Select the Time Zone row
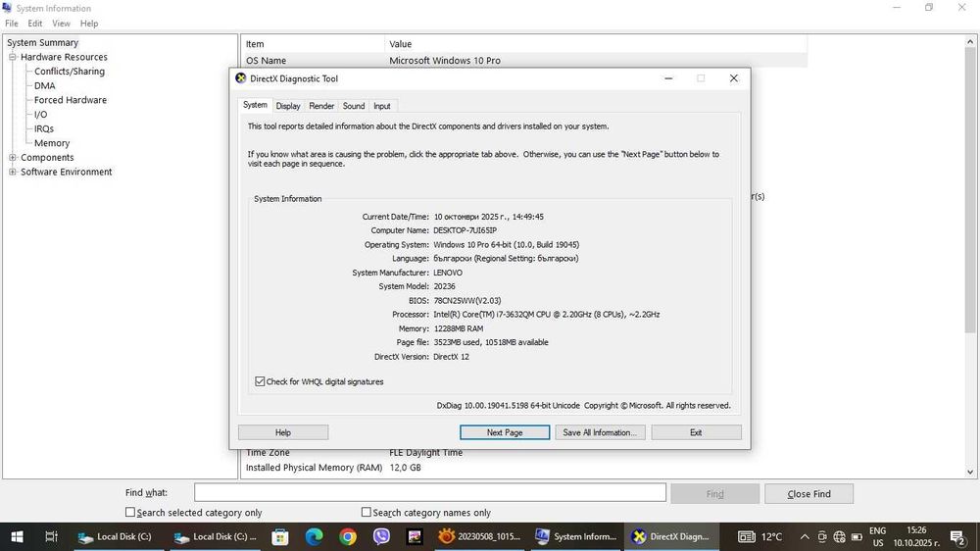This screenshot has width=980, height=551. 524,453
